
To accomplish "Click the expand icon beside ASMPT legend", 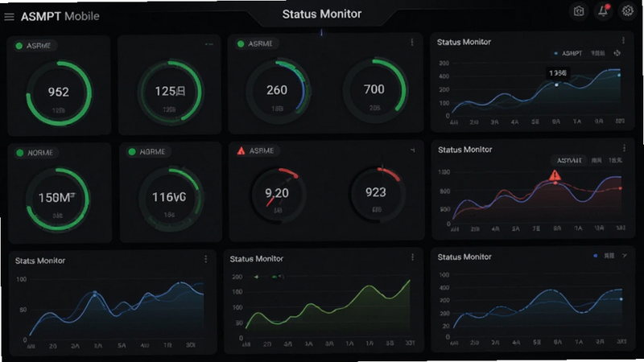I will pos(617,53).
